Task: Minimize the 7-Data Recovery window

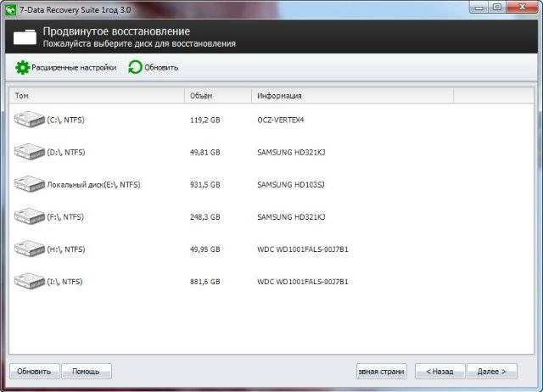Action: click(x=479, y=8)
